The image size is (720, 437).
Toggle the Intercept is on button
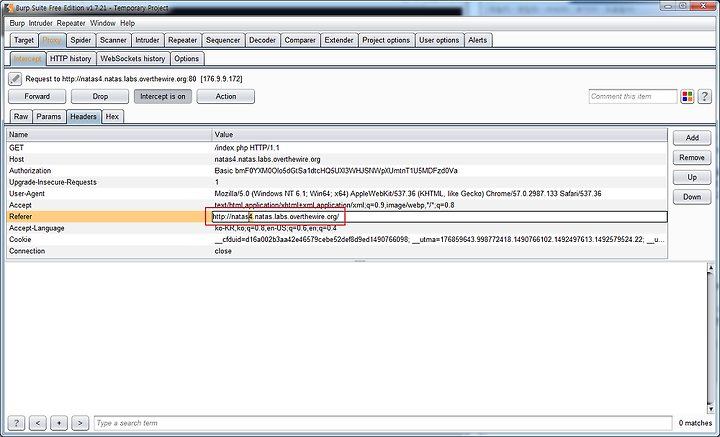pos(163,96)
